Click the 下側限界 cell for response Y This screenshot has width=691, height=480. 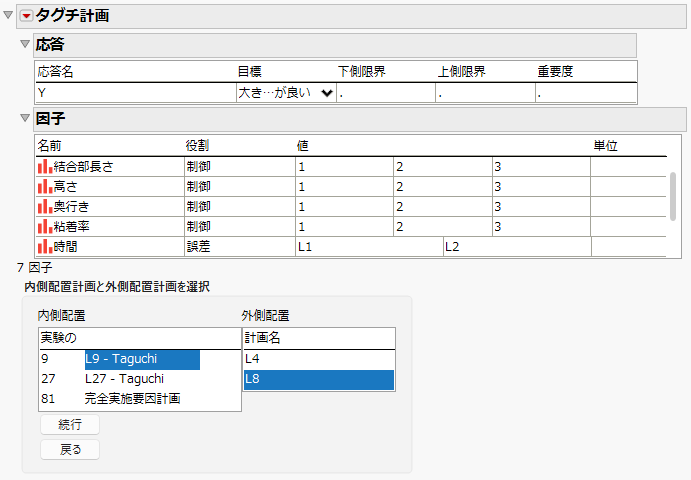386,93
